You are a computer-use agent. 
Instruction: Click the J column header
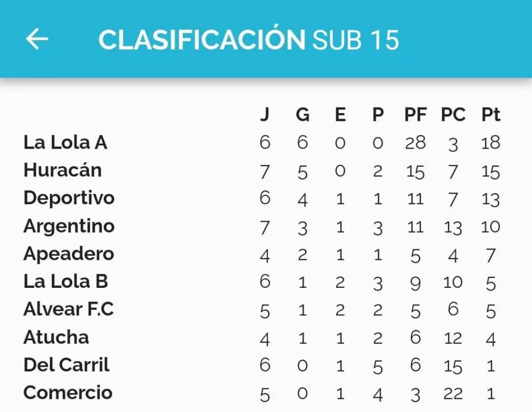click(x=265, y=114)
